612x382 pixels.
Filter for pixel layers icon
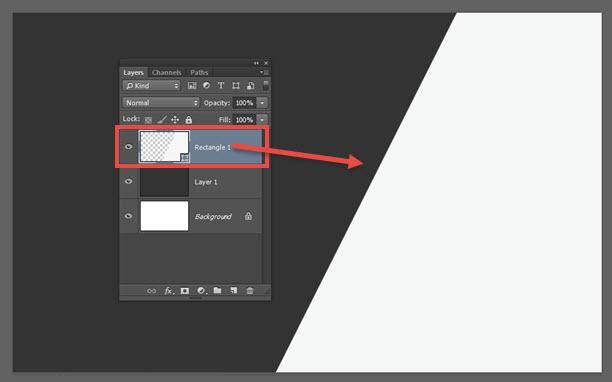tap(192, 85)
